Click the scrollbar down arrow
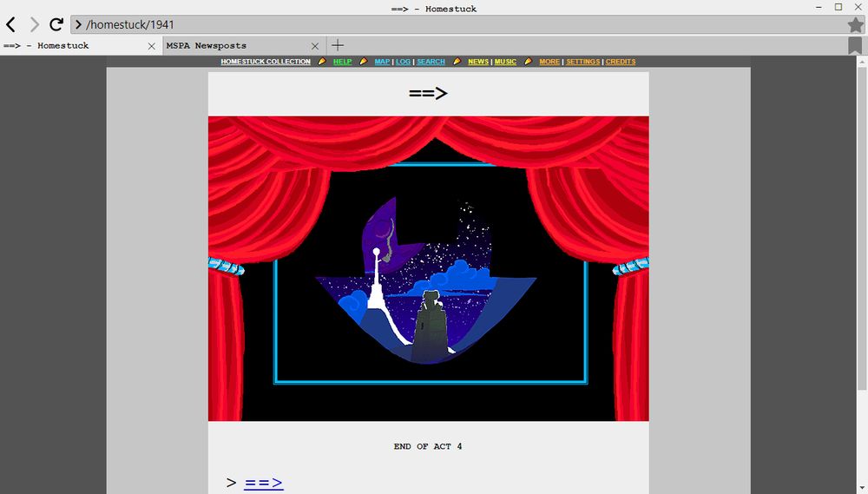 (861, 489)
